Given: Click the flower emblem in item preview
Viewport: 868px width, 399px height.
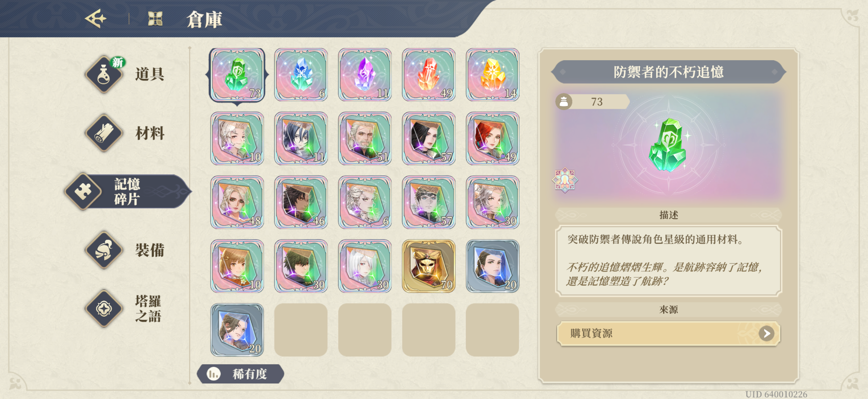Looking at the screenshot, I should [x=565, y=180].
